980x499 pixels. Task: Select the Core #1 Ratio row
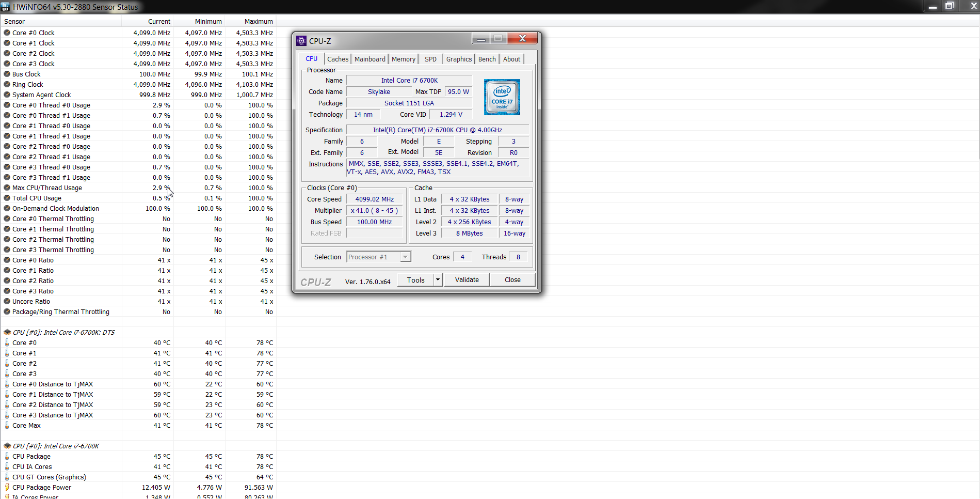pyautogui.click(x=138, y=271)
